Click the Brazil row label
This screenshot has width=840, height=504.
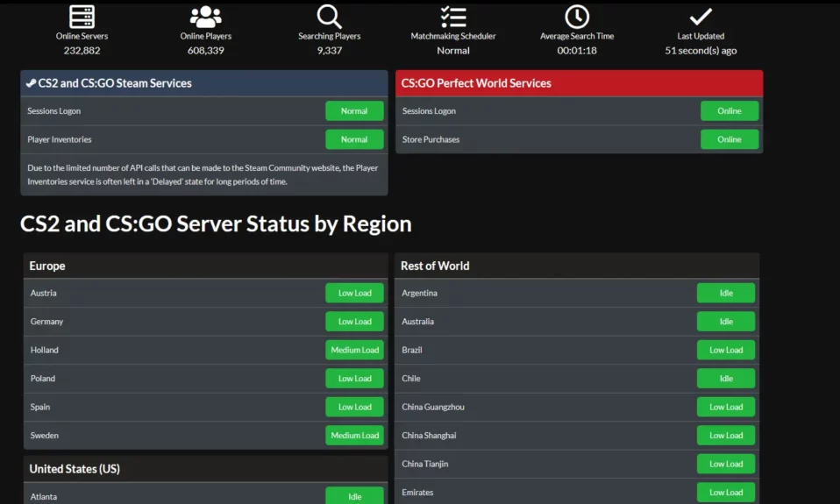412,350
